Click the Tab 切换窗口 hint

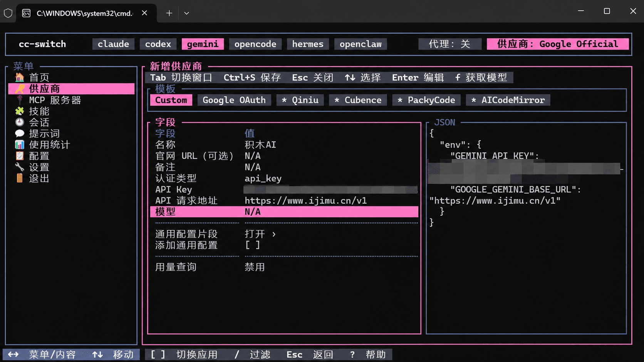181,78
